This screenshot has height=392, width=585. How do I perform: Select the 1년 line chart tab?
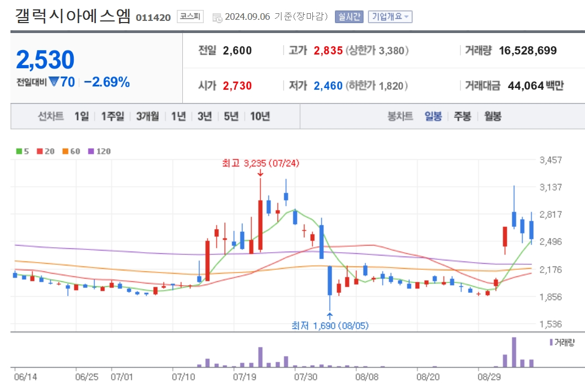(x=178, y=116)
